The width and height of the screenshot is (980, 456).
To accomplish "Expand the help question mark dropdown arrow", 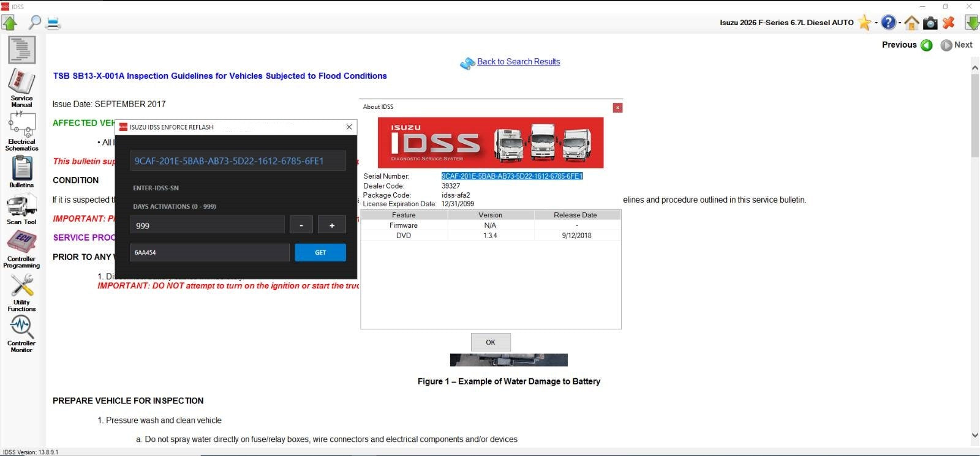I will click(x=900, y=23).
